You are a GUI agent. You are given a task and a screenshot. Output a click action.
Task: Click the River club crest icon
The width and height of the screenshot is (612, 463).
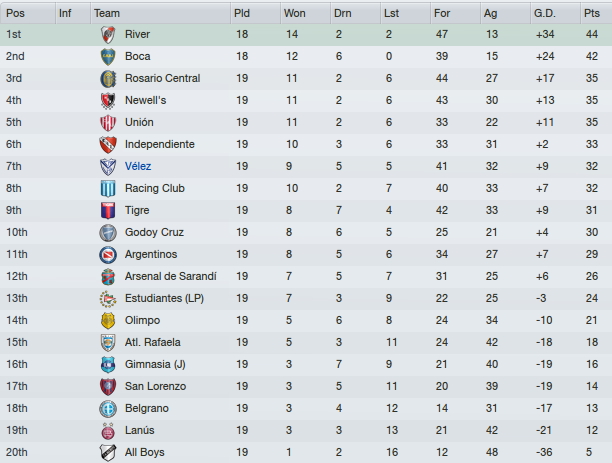[108, 35]
